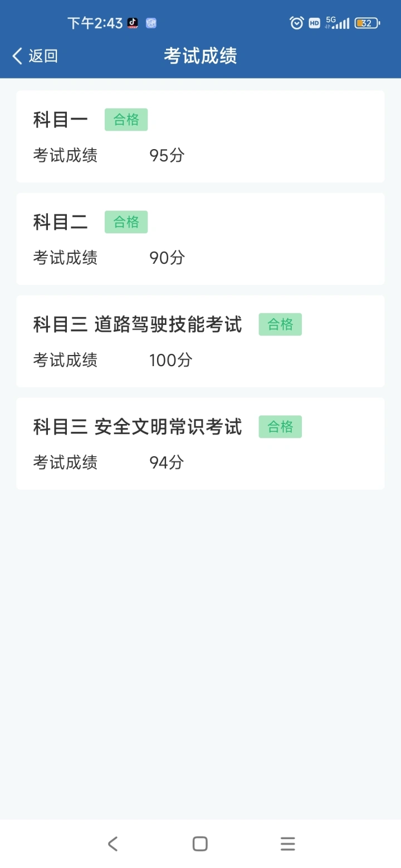Tap the TikTok notification icon in status bar
401x868 pixels.
[x=133, y=23]
